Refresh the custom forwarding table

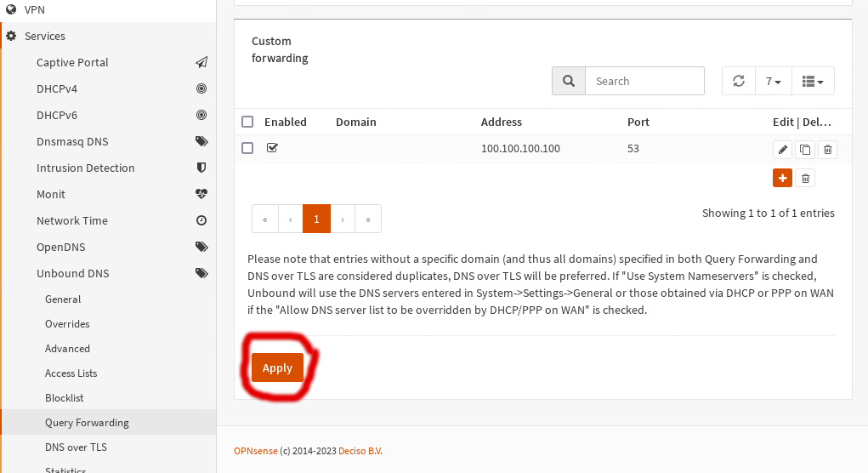[x=739, y=81]
